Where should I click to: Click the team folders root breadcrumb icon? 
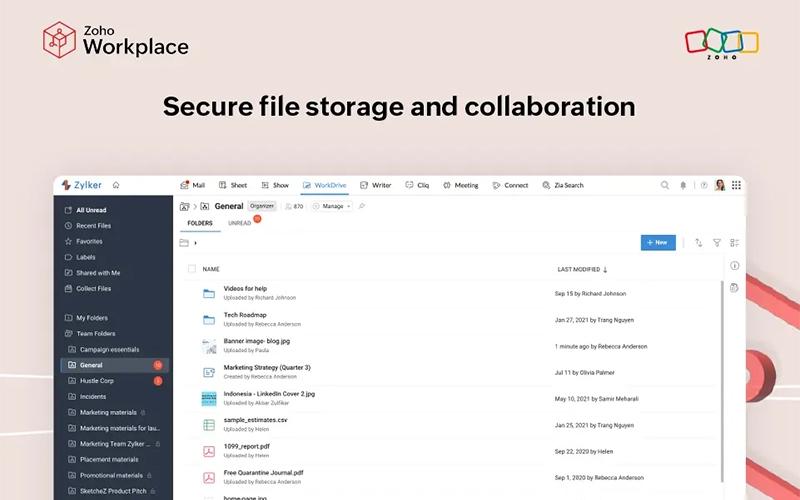click(185, 206)
